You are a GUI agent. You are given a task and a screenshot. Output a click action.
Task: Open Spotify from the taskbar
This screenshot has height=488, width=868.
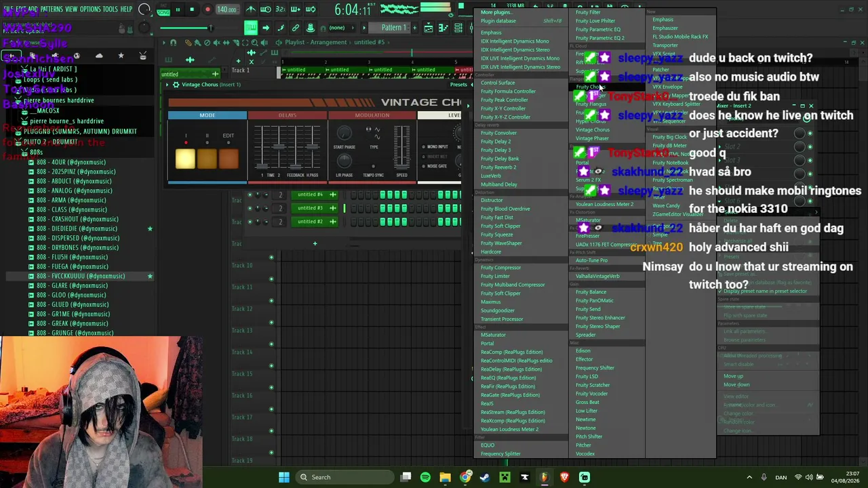(425, 477)
